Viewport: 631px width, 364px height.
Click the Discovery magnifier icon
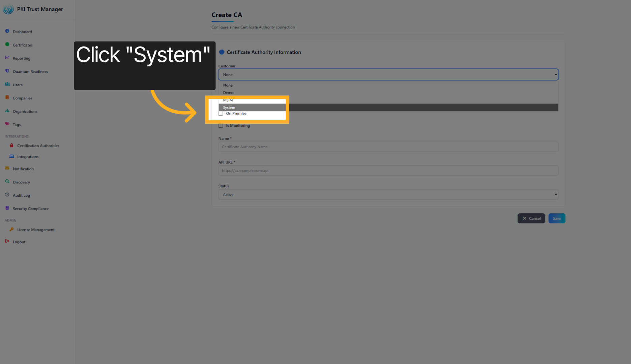7,181
